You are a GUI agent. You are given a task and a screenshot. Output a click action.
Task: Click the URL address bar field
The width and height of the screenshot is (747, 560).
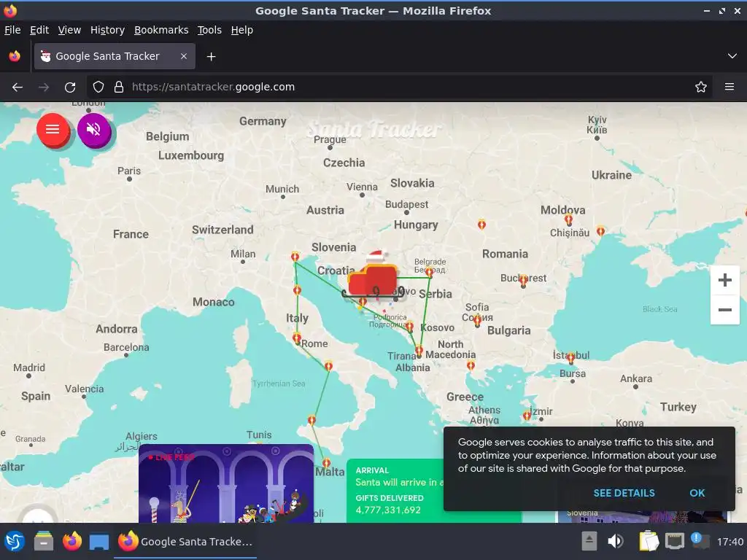399,87
